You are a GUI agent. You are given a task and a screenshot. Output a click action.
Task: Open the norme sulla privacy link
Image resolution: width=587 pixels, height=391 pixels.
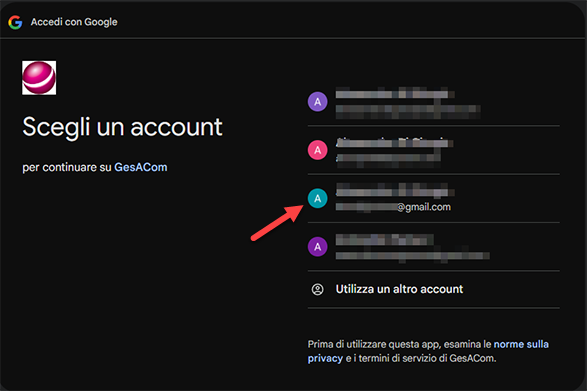pos(428,351)
